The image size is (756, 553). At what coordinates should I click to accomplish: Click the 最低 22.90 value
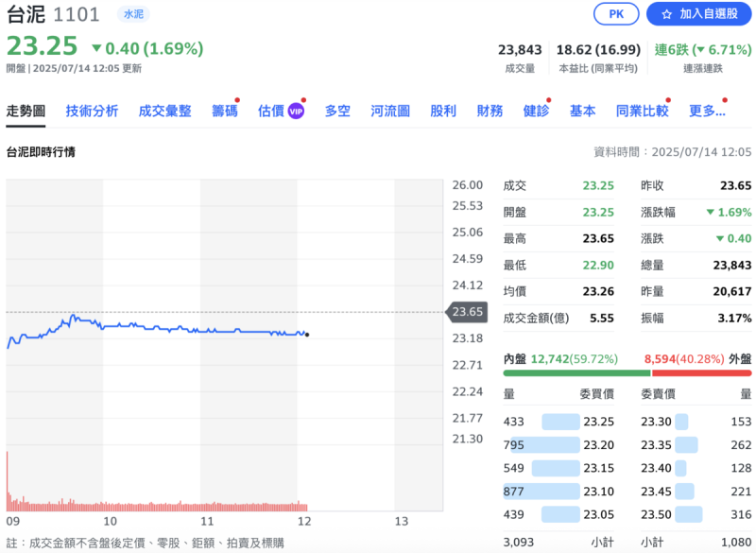[x=598, y=266]
